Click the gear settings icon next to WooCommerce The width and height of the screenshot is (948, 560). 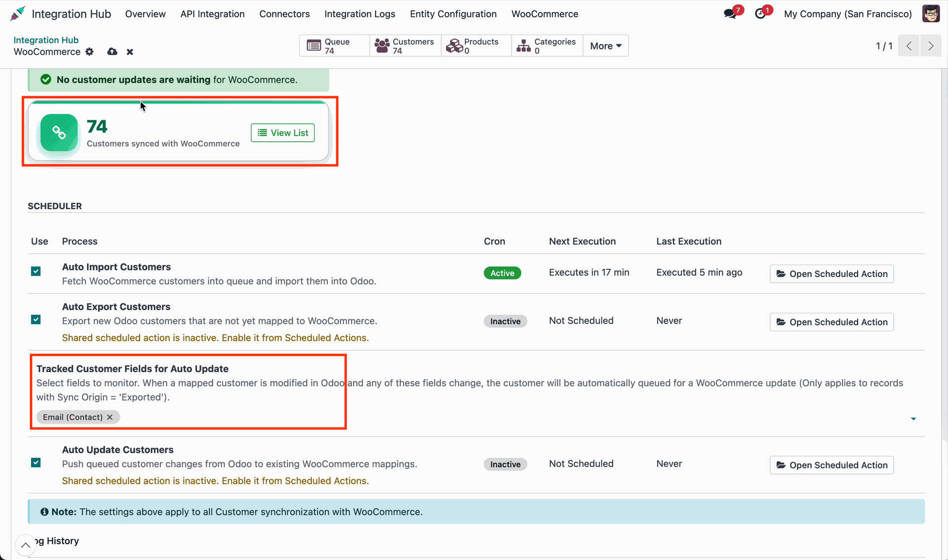point(89,52)
